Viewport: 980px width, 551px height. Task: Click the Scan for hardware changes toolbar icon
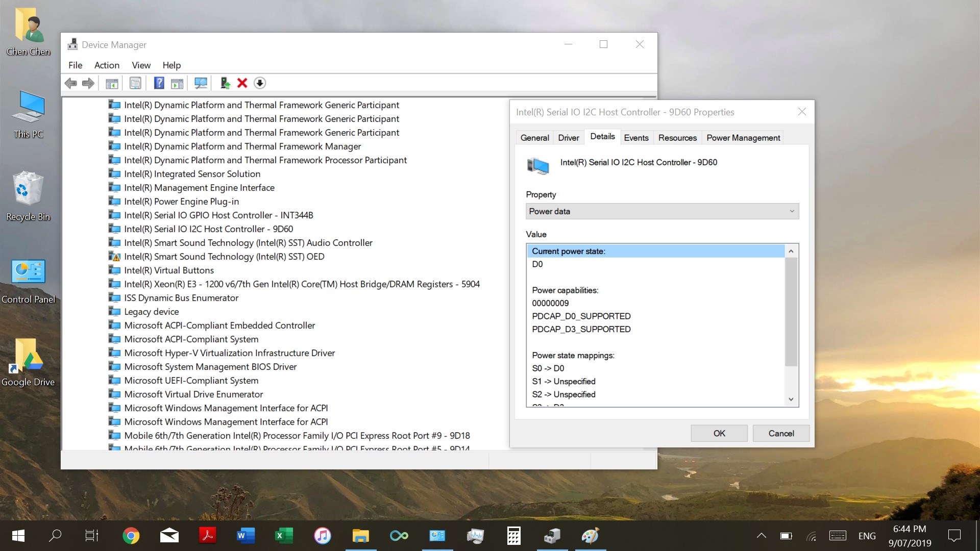[201, 83]
